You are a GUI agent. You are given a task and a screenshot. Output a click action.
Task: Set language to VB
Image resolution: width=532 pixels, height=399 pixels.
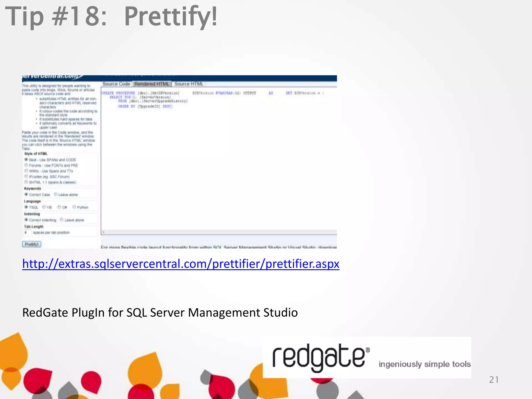tap(44, 207)
